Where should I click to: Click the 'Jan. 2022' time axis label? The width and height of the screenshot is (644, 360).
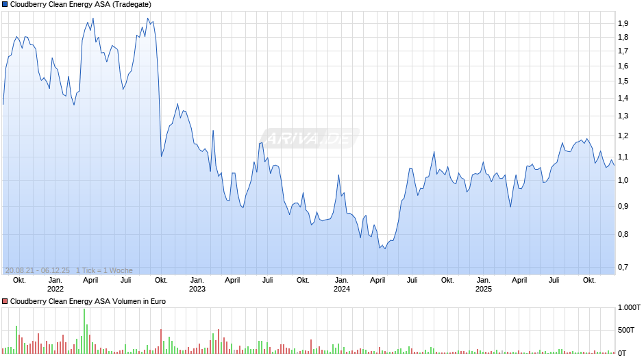55,285
